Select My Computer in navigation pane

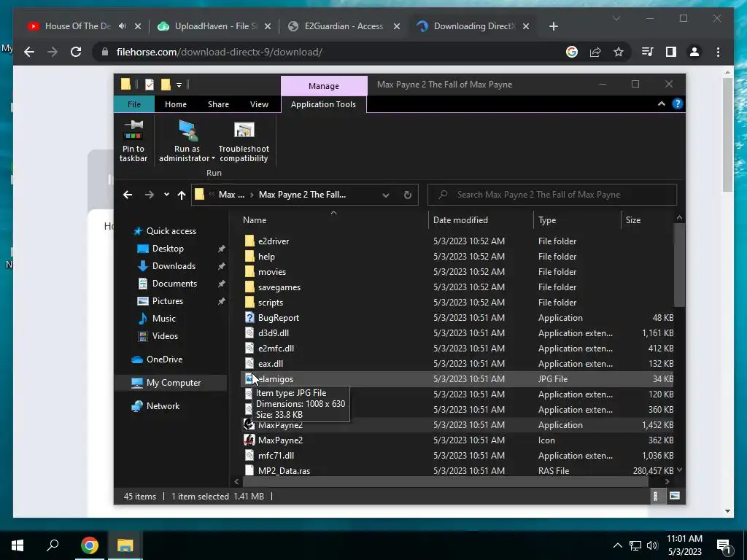[x=174, y=383]
